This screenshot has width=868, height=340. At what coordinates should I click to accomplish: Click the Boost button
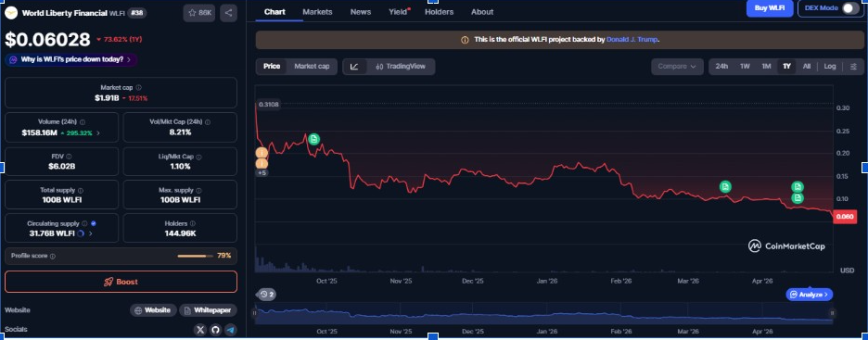(x=121, y=282)
